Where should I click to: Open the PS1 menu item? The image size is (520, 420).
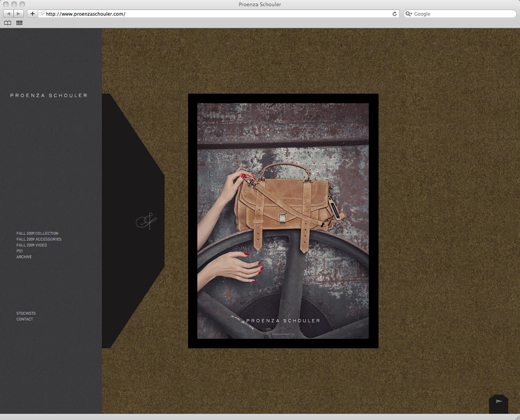click(20, 251)
